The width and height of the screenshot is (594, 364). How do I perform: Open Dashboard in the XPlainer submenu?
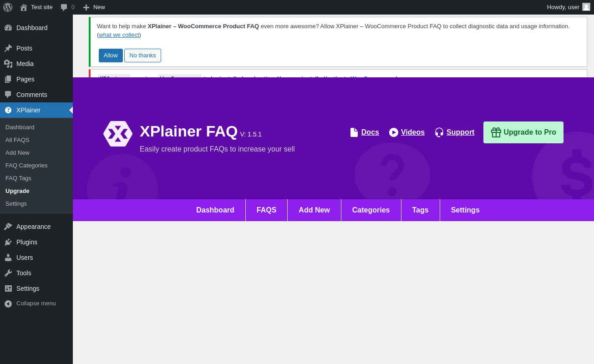click(20, 127)
